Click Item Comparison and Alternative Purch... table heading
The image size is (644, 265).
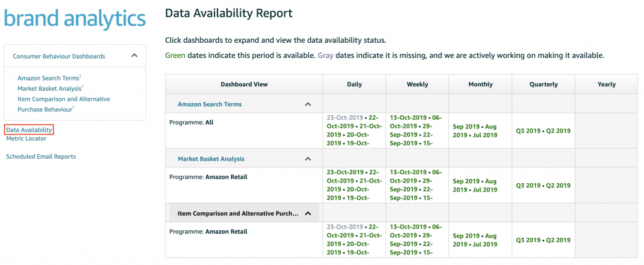coord(238,213)
